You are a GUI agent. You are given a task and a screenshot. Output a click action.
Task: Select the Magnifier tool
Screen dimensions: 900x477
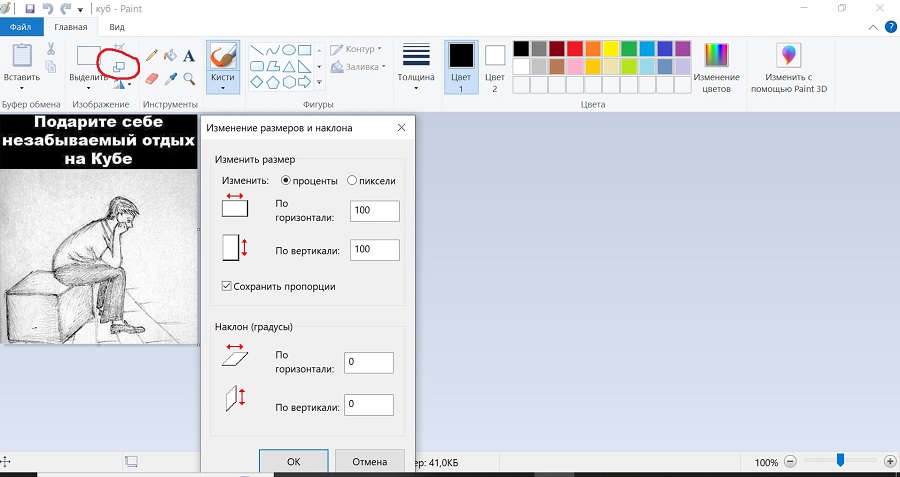tap(189, 79)
